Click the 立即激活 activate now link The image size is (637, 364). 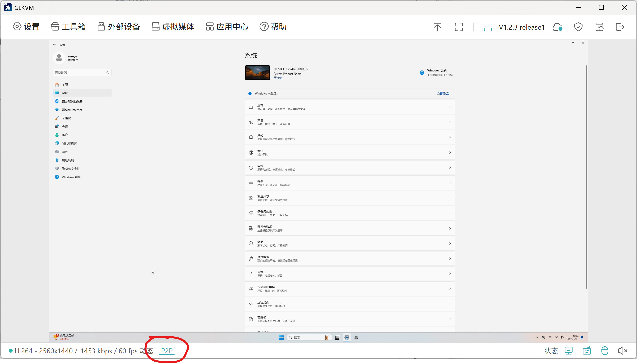click(443, 94)
